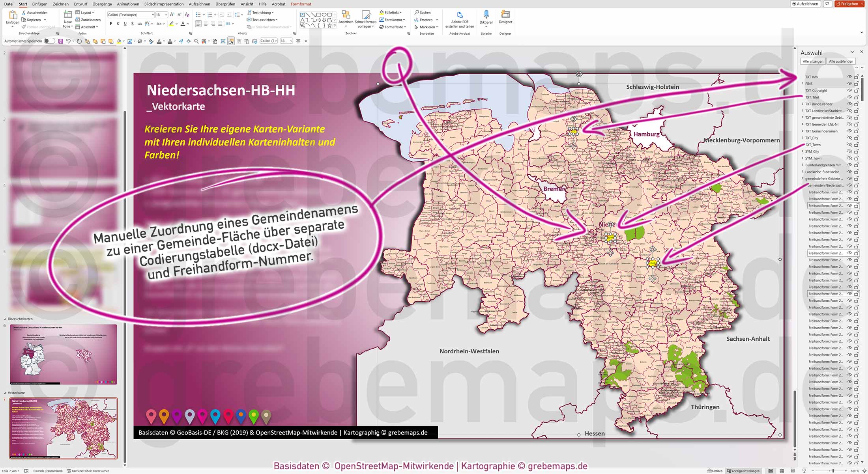The height and width of the screenshot is (474, 868).
Task: Click the Freigeben share button
Action: pos(849,4)
